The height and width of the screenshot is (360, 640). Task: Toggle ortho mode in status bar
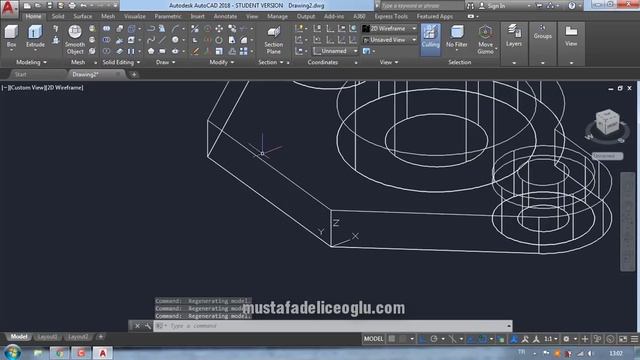tap(422, 339)
